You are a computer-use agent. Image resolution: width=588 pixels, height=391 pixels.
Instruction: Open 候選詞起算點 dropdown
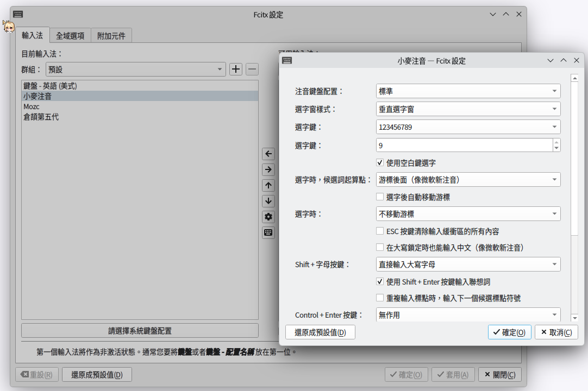[468, 180]
